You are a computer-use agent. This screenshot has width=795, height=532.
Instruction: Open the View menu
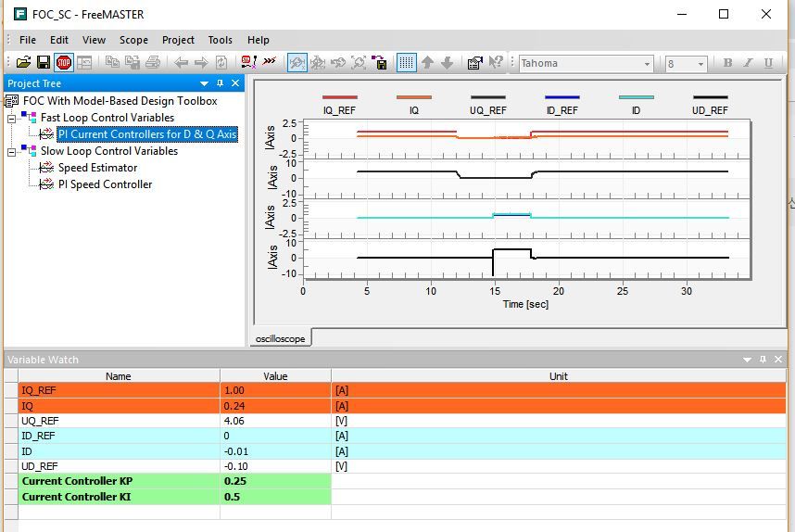[x=94, y=40]
